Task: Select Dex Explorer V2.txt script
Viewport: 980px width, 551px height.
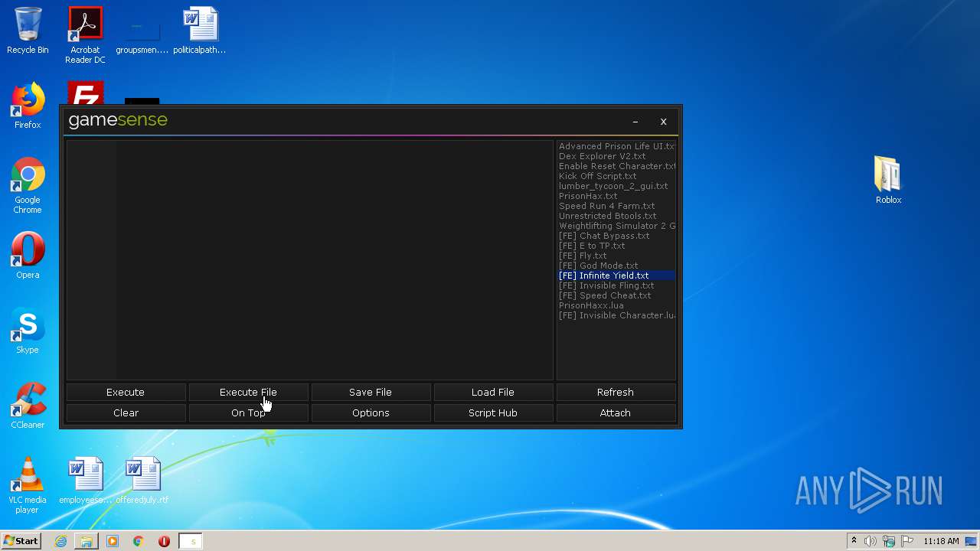Action: [x=616, y=156]
